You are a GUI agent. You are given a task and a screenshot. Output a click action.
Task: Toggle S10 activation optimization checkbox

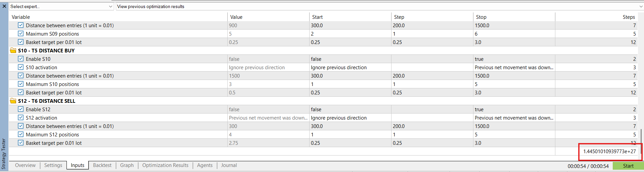click(21, 67)
